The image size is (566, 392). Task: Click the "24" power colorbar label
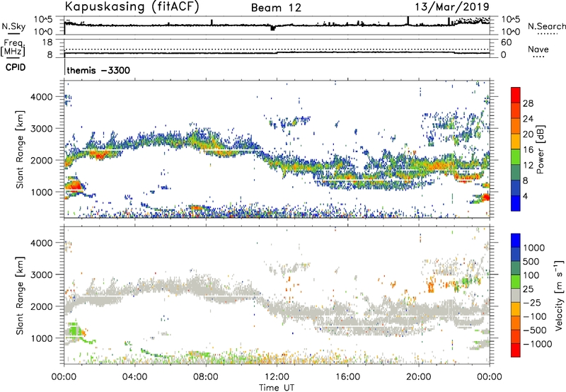(x=528, y=119)
